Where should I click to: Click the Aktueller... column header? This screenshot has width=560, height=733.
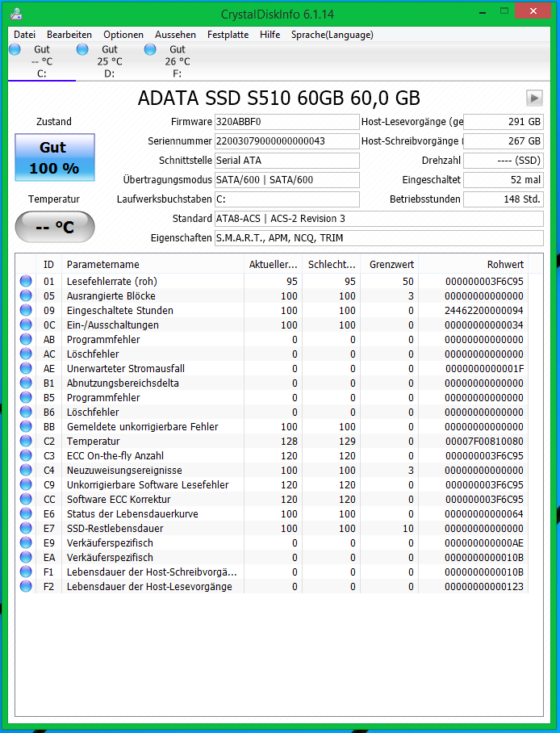pyautogui.click(x=273, y=265)
